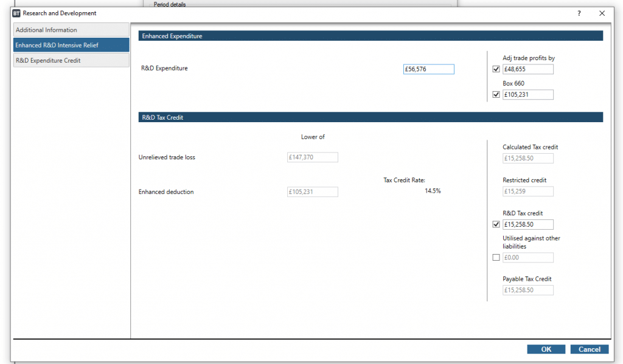Click the Payable Tax Credit field
The image size is (623, 364).
(527, 290)
